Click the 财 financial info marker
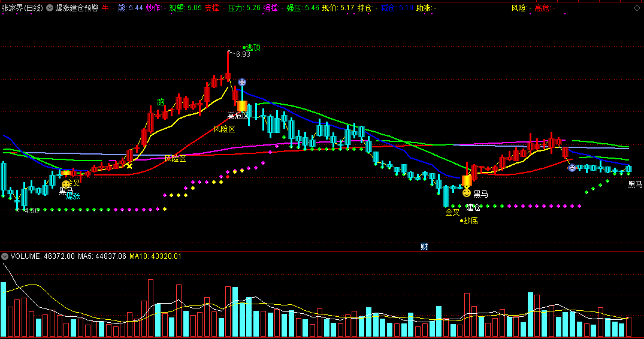Screen dimensions: 644x339 tap(424, 247)
